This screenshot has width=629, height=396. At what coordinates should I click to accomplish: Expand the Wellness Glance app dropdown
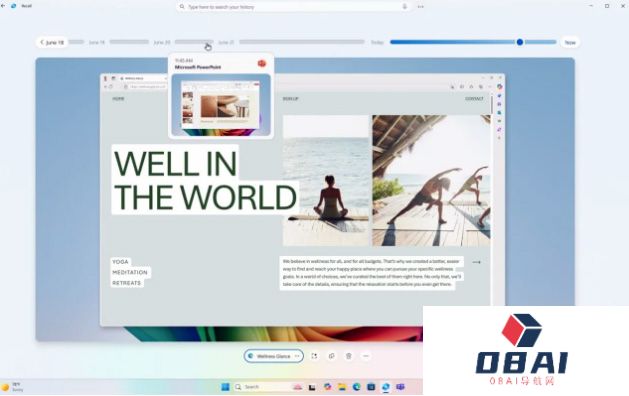(x=297, y=356)
